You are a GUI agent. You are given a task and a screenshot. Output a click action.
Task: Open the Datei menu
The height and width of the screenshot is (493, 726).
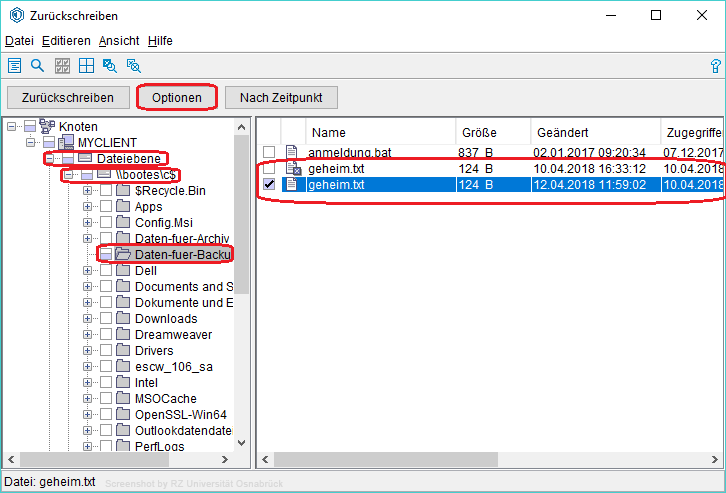point(19,41)
